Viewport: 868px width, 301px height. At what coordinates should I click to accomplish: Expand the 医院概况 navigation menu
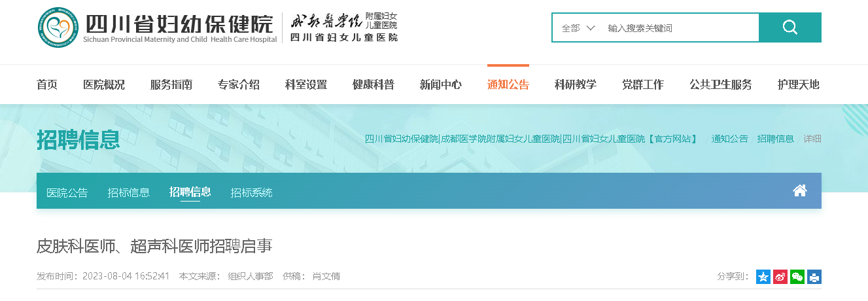(104, 84)
